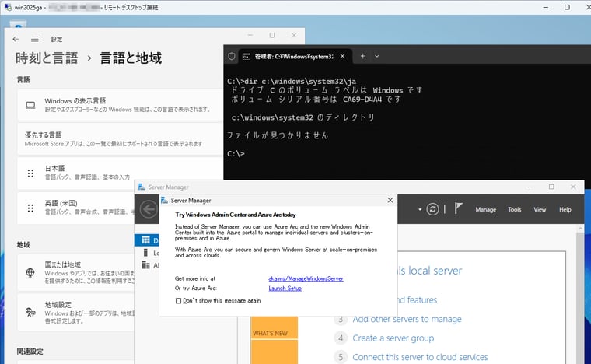Click the remote desktop connection title icon
The width and height of the screenshot is (591, 364).
coord(8,7)
